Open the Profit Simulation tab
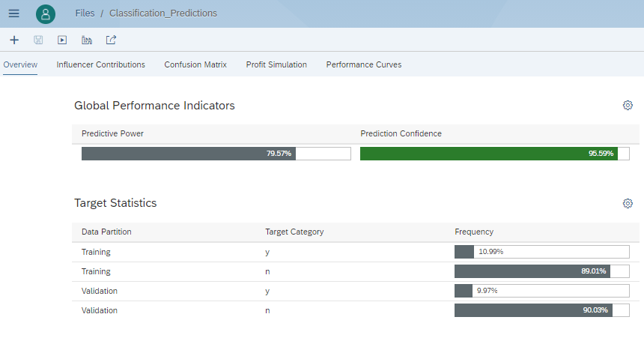644x338 pixels. [x=276, y=64]
